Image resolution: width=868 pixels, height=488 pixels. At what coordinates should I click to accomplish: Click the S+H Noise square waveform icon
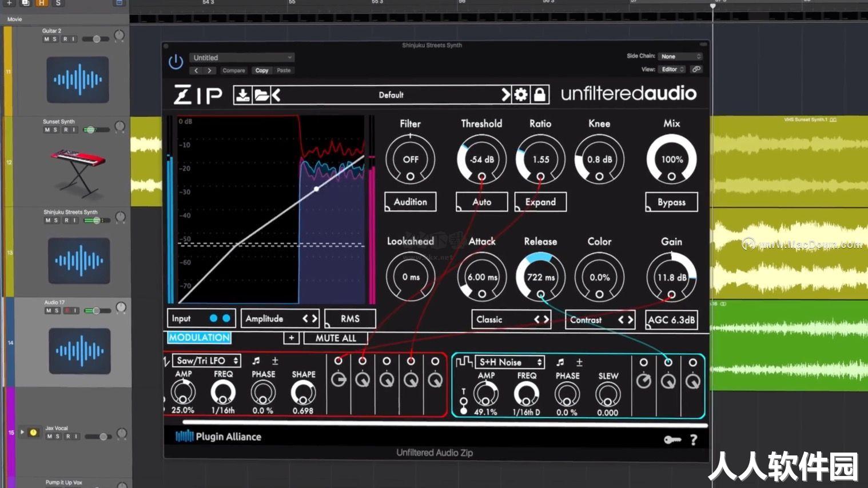click(x=464, y=362)
